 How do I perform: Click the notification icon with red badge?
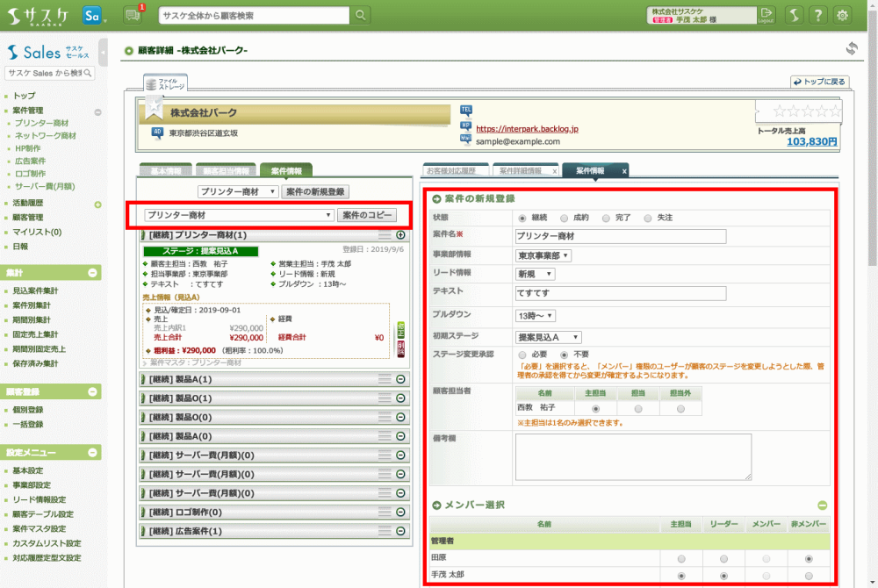pyautogui.click(x=133, y=15)
